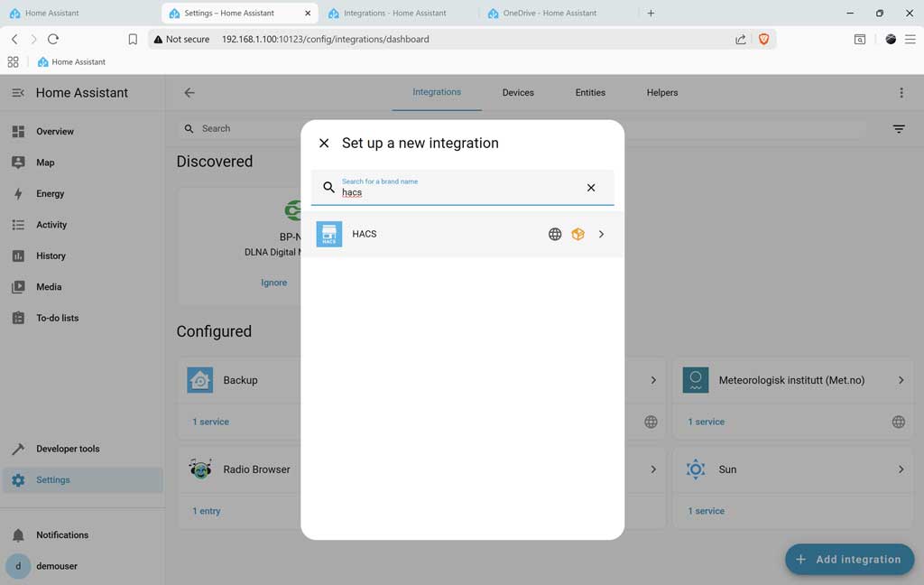
Task: Close the Set up a new integration dialog
Action: click(324, 143)
